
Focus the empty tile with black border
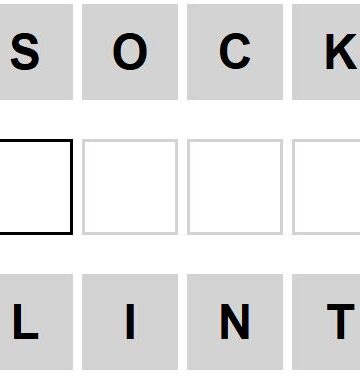(36, 187)
